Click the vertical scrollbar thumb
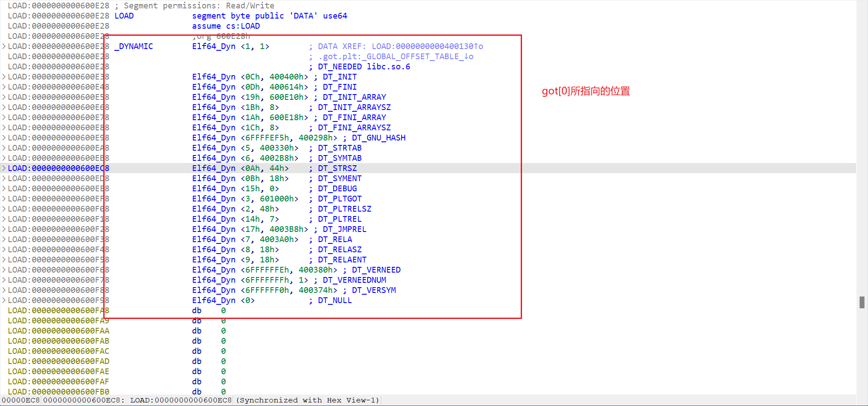Viewport: 868px width, 406px height. point(861,302)
